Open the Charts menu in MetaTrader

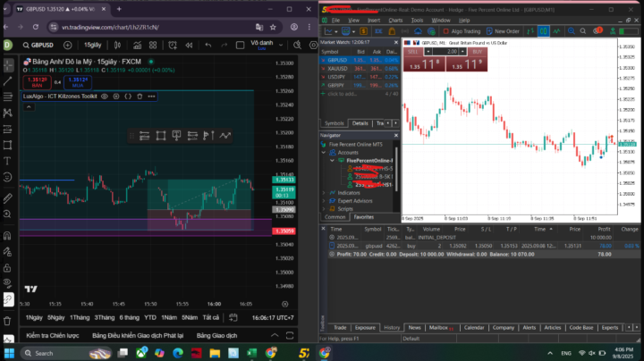pos(395,20)
